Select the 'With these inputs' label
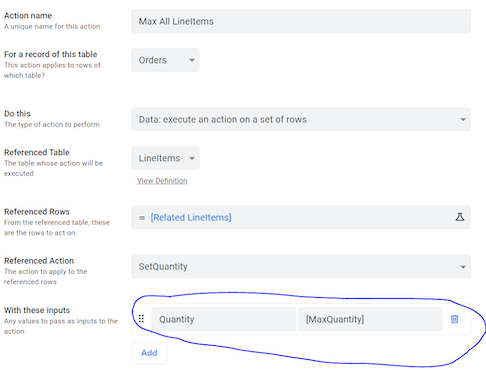486x370 pixels. point(37,310)
